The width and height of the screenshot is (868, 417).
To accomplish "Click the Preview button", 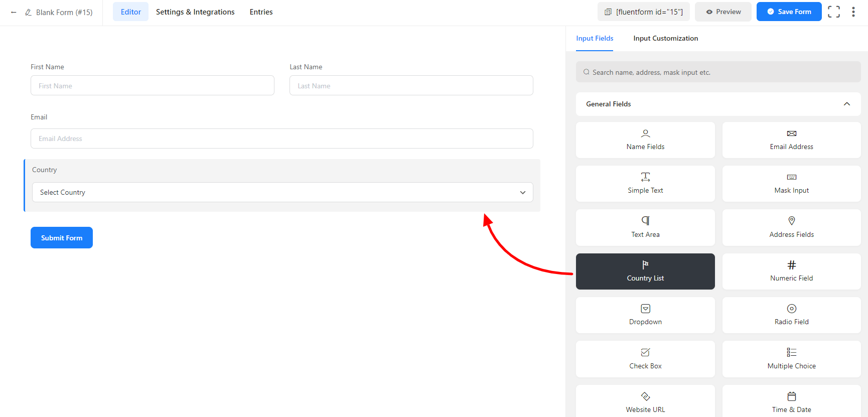I will (x=722, y=12).
